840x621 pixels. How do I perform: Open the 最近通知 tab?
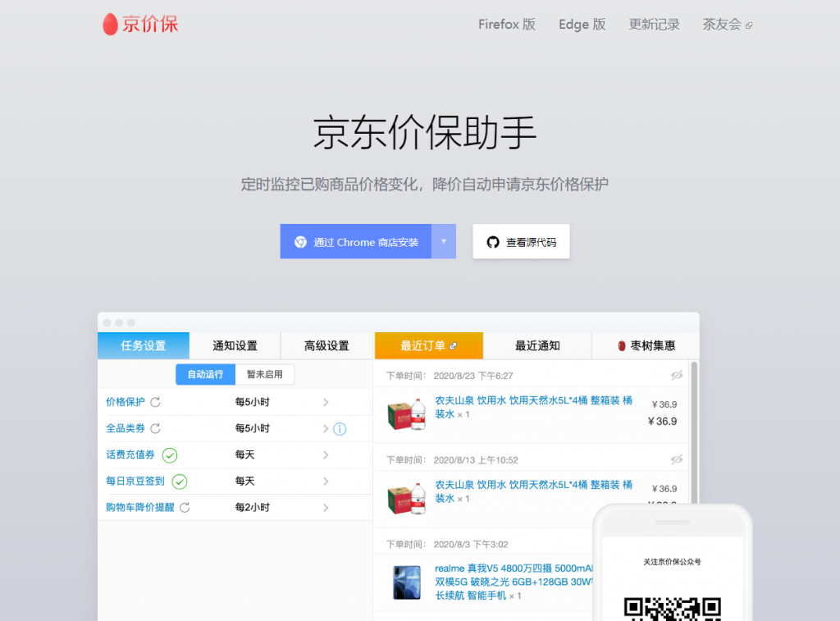click(x=537, y=345)
